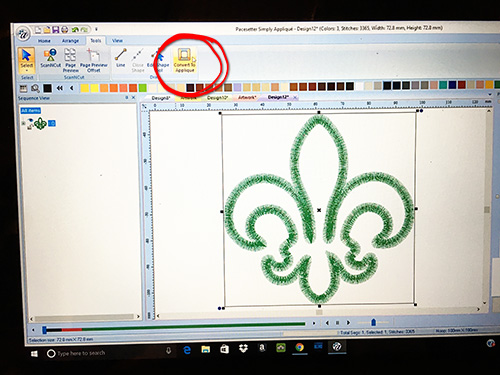Click the single left arrow palette scroll
The height and width of the screenshot is (375, 500).
[72, 88]
